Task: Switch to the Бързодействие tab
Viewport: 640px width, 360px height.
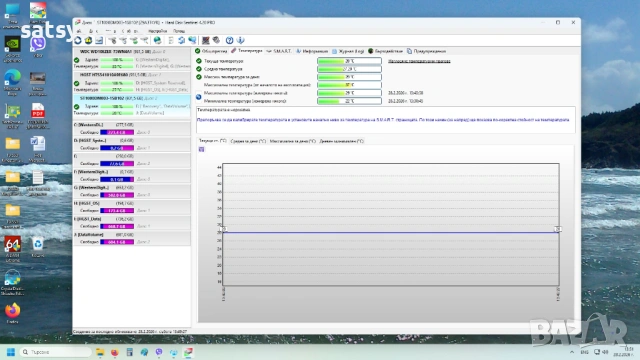Action: pyautogui.click(x=385, y=51)
